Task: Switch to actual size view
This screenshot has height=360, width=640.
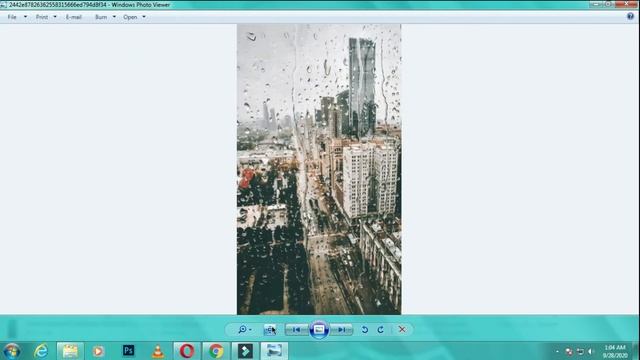Action: pos(270,329)
